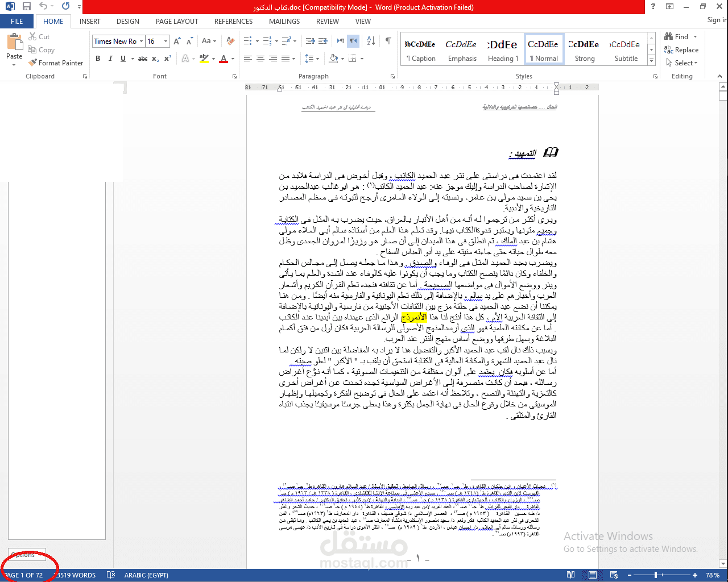This screenshot has height=582, width=728.
Task: Click the red font color button
Action: coord(224,59)
